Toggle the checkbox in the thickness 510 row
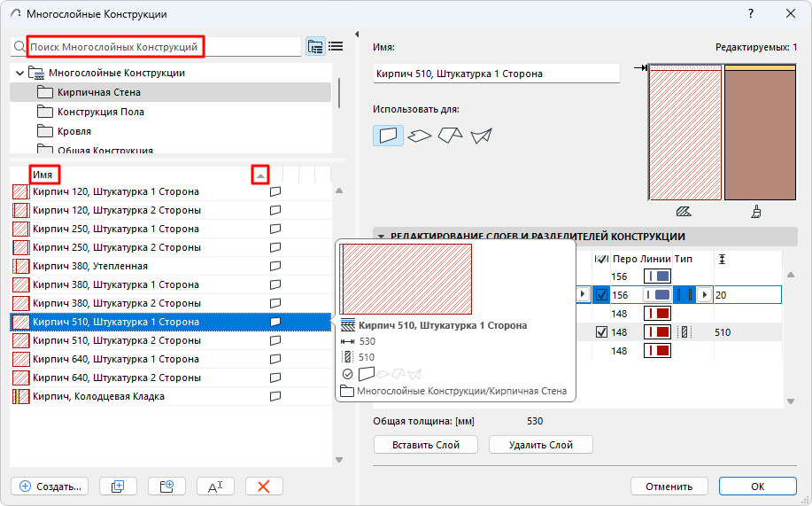The width and height of the screenshot is (812, 506). [601, 332]
